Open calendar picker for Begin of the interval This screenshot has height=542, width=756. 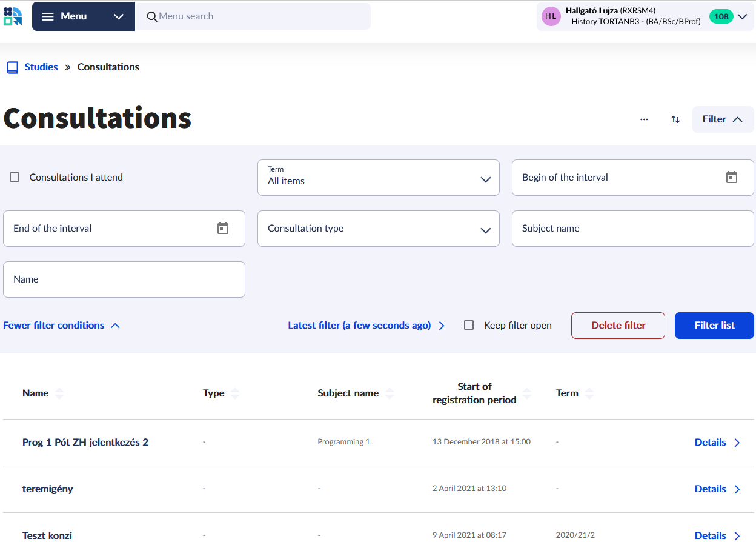[731, 178]
